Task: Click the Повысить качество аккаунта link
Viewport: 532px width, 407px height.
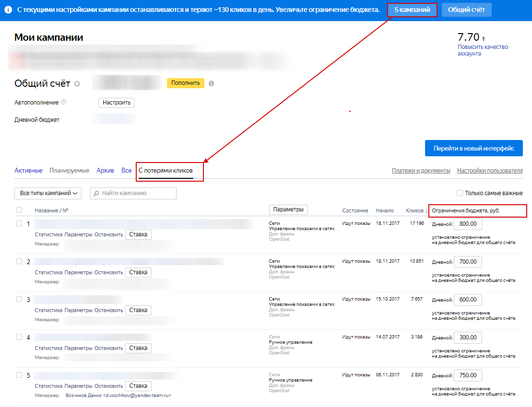Action: click(x=483, y=50)
